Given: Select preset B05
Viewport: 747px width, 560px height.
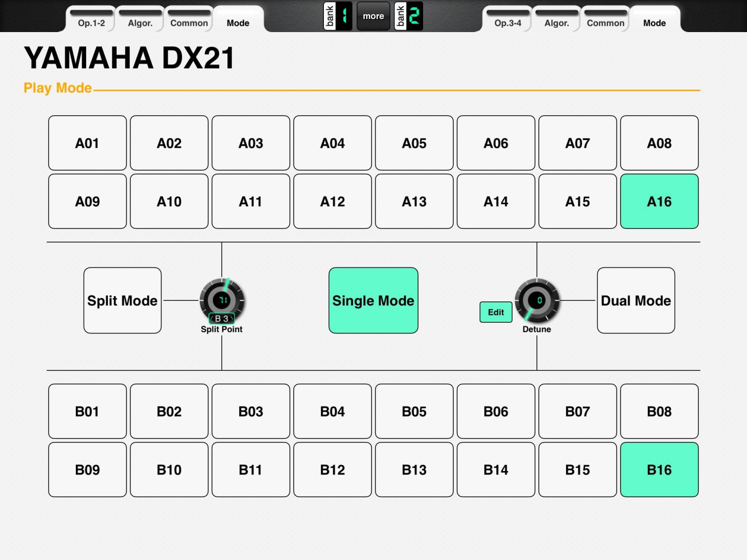Looking at the screenshot, I should click(414, 411).
